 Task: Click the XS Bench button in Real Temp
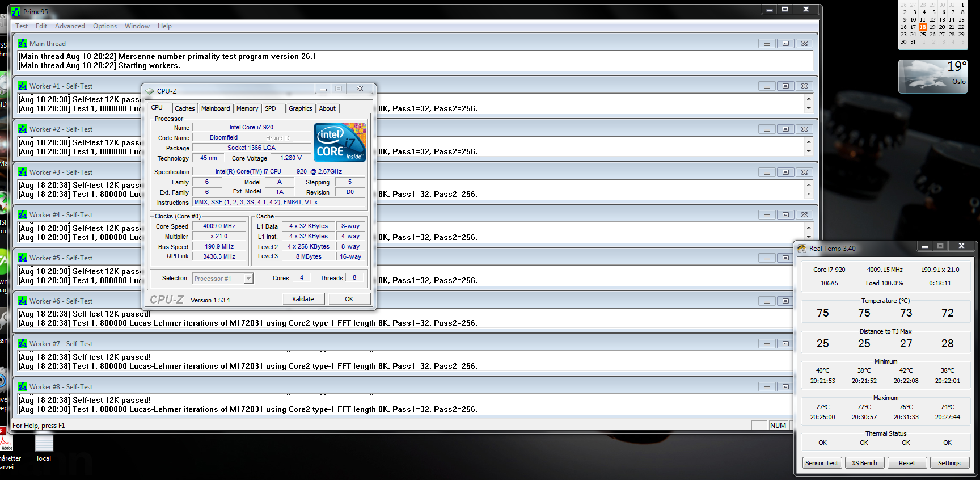pos(864,463)
